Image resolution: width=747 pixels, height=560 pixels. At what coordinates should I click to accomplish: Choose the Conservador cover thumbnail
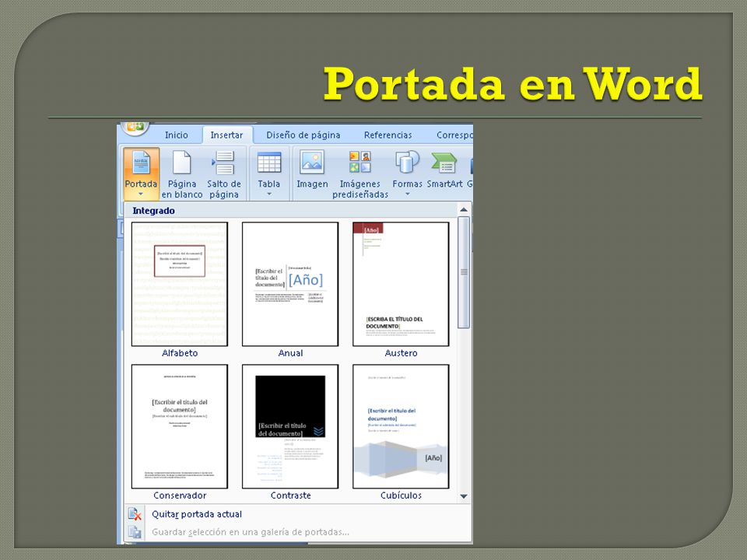pyautogui.click(x=180, y=427)
